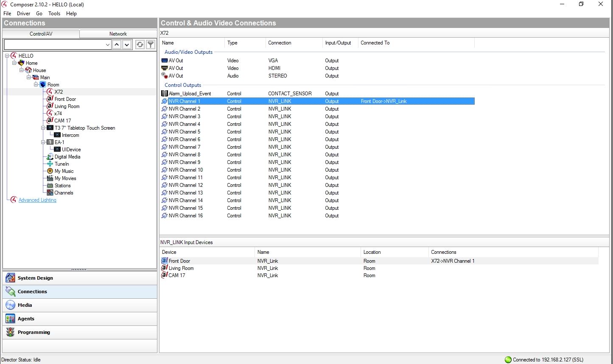Switch to the Network tab
The width and height of the screenshot is (613, 364).
coord(118,34)
